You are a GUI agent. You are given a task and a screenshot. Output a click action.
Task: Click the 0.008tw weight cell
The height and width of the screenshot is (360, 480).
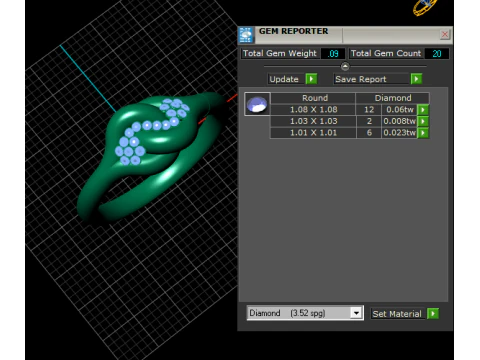(x=399, y=121)
